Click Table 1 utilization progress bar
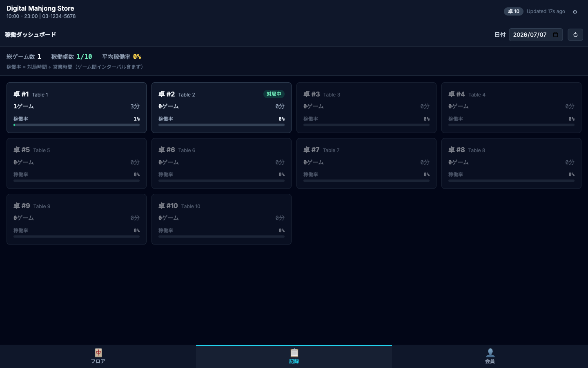 pyautogui.click(x=76, y=125)
